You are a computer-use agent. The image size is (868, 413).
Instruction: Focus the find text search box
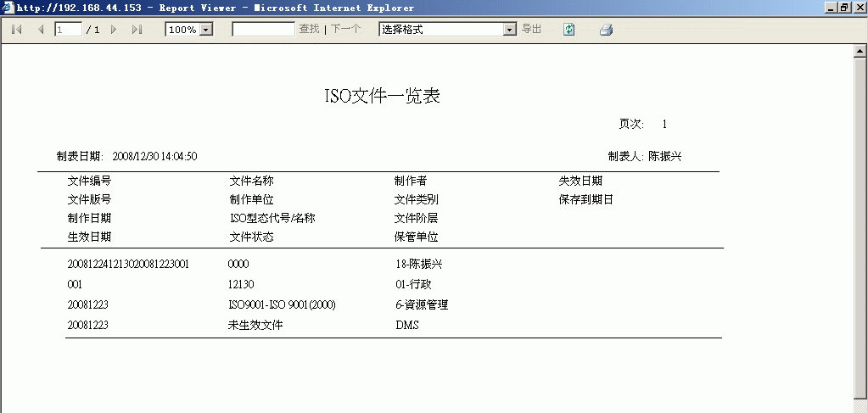point(263,30)
